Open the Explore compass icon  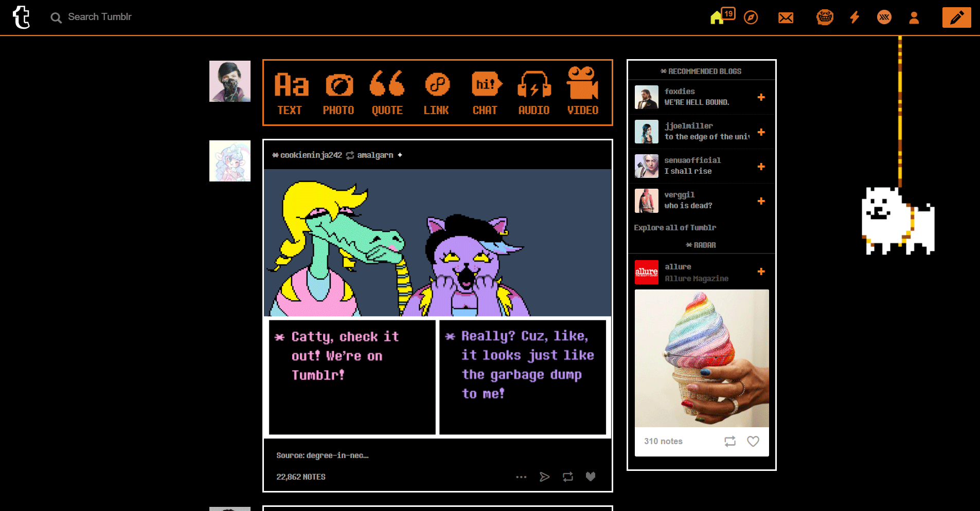point(751,17)
